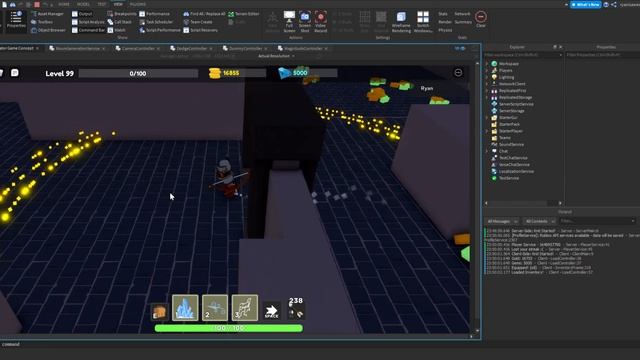
Task: Click the share icon in title bar
Action: pos(614,4)
